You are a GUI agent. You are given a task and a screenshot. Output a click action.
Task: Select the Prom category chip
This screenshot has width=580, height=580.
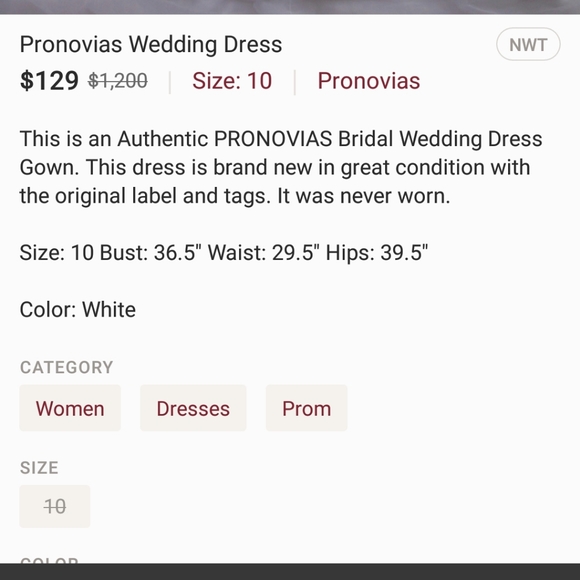pos(307,408)
